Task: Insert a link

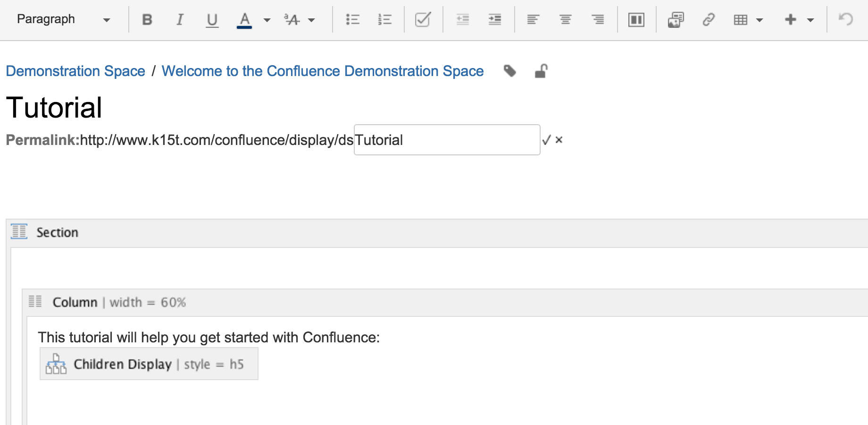Action: point(708,20)
